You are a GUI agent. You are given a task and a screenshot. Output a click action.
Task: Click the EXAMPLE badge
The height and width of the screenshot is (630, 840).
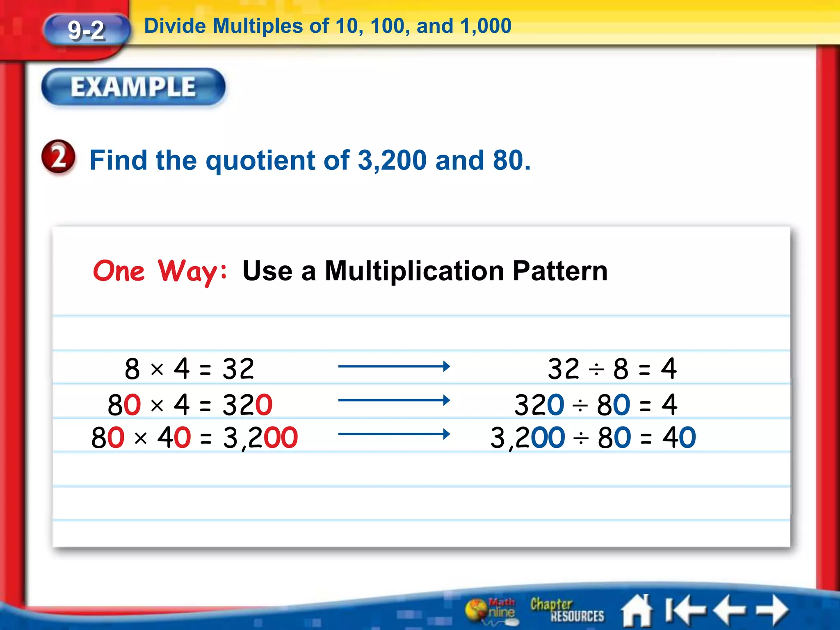point(133,87)
